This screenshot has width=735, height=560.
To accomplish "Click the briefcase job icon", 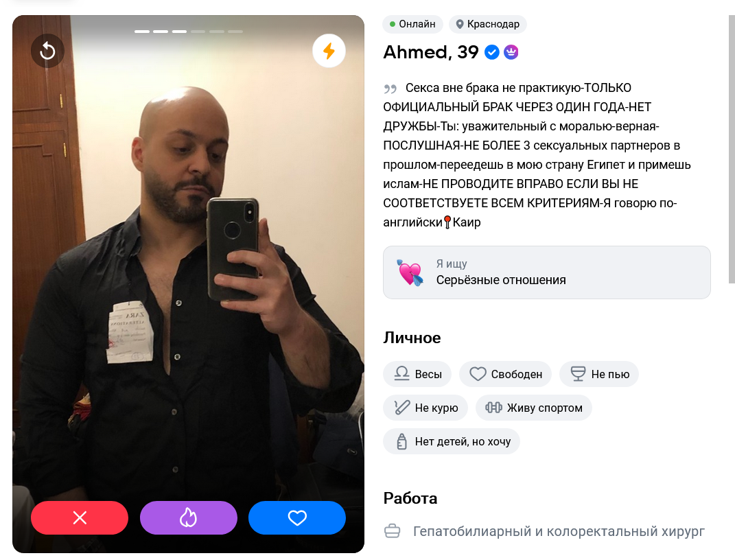I will click(x=393, y=531).
